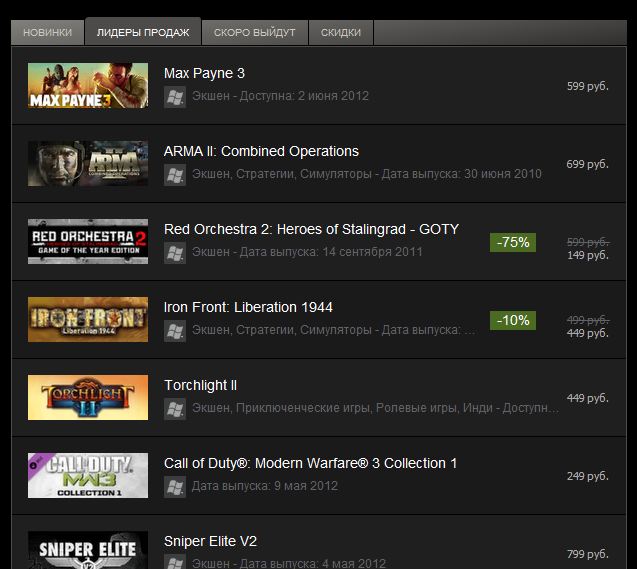Click the -10% discount badge on Iron Front
The width and height of the screenshot is (637, 569).
tap(513, 320)
